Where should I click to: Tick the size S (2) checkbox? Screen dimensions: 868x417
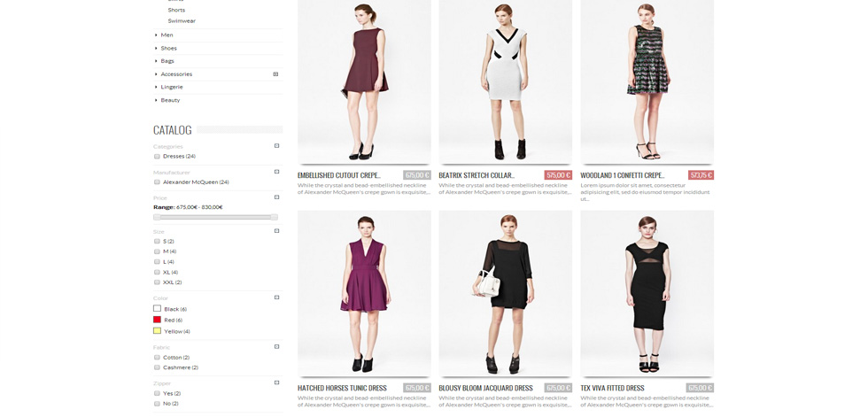157,241
